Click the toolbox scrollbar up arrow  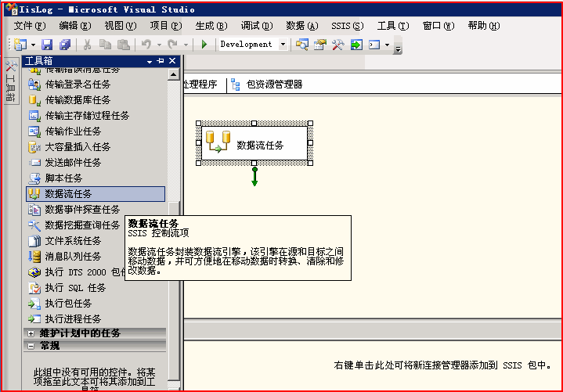[x=173, y=74]
